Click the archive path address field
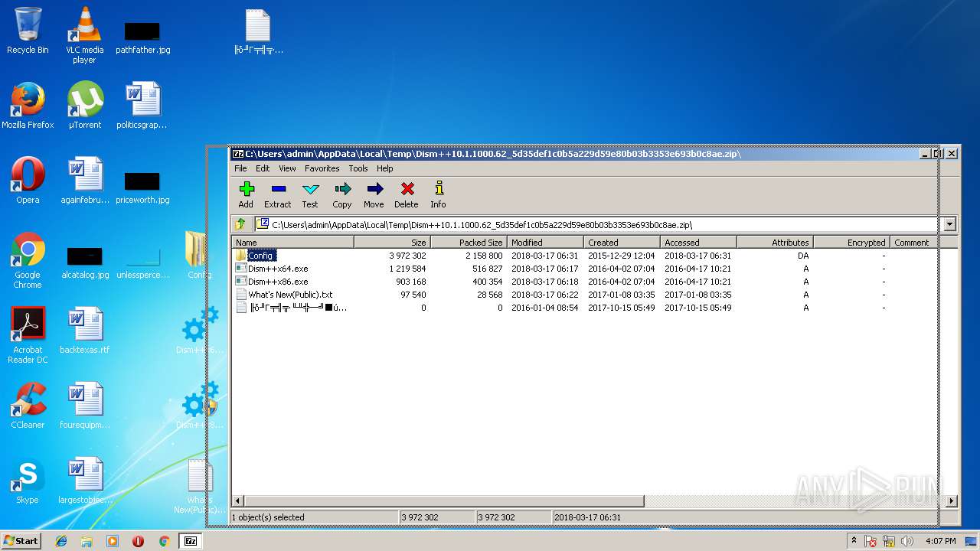 [x=597, y=224]
